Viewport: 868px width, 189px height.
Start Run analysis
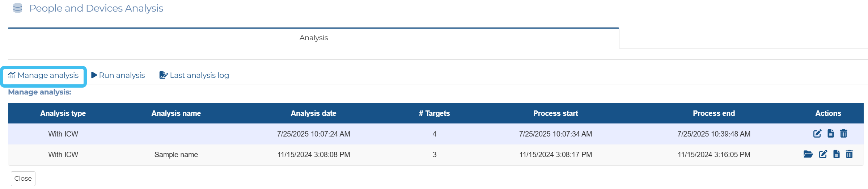118,75
